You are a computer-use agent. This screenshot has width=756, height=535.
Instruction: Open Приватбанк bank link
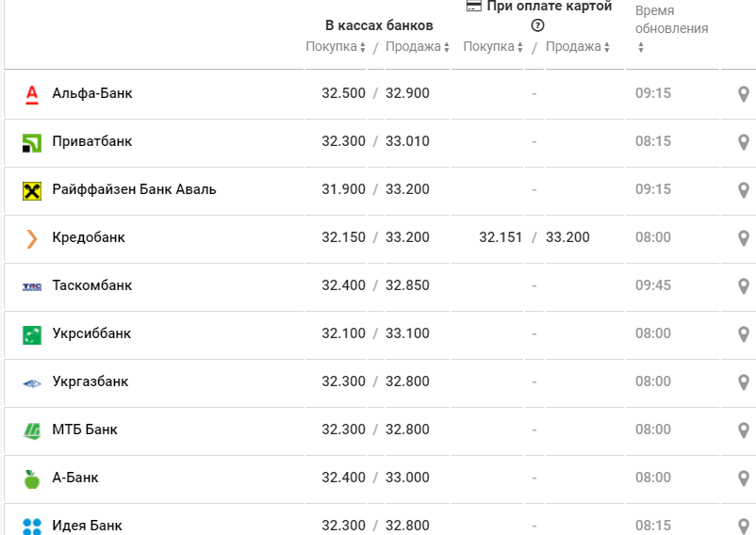[92, 141]
